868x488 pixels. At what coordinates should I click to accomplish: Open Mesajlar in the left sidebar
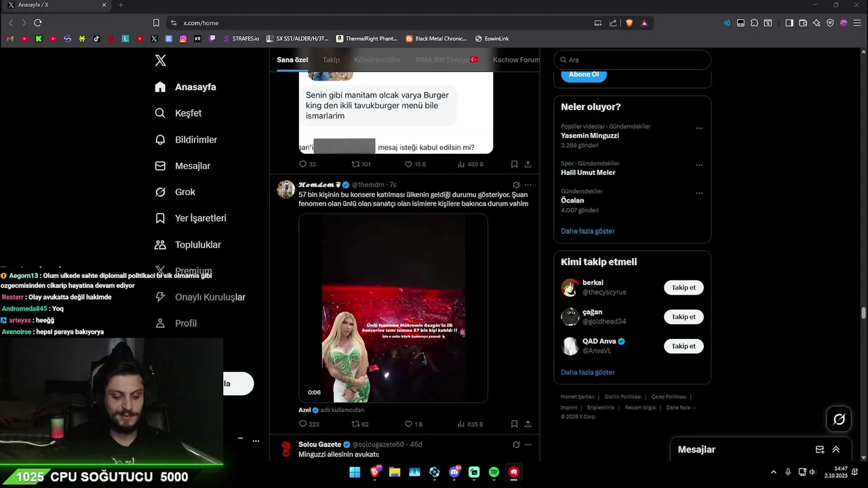click(x=182, y=166)
